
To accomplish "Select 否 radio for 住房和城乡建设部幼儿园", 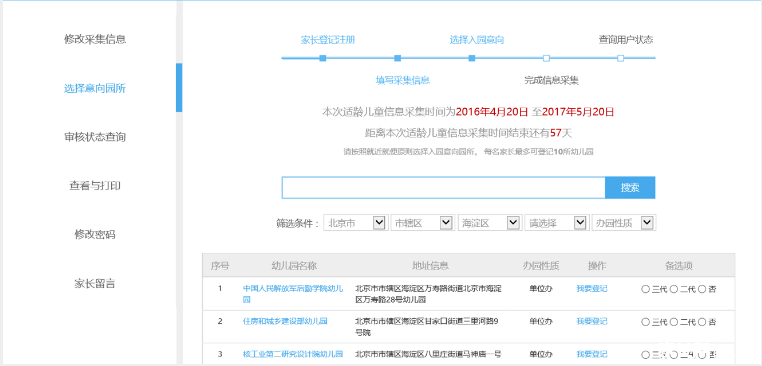I will click(x=702, y=322).
